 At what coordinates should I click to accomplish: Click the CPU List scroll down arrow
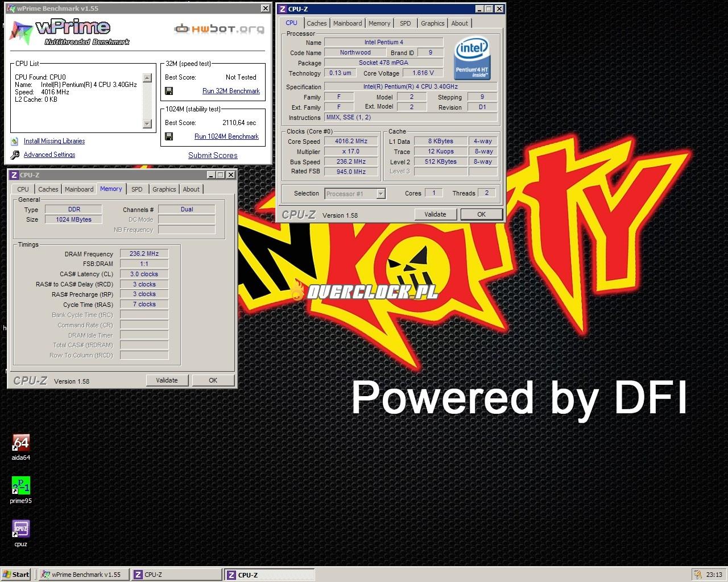tap(147, 123)
